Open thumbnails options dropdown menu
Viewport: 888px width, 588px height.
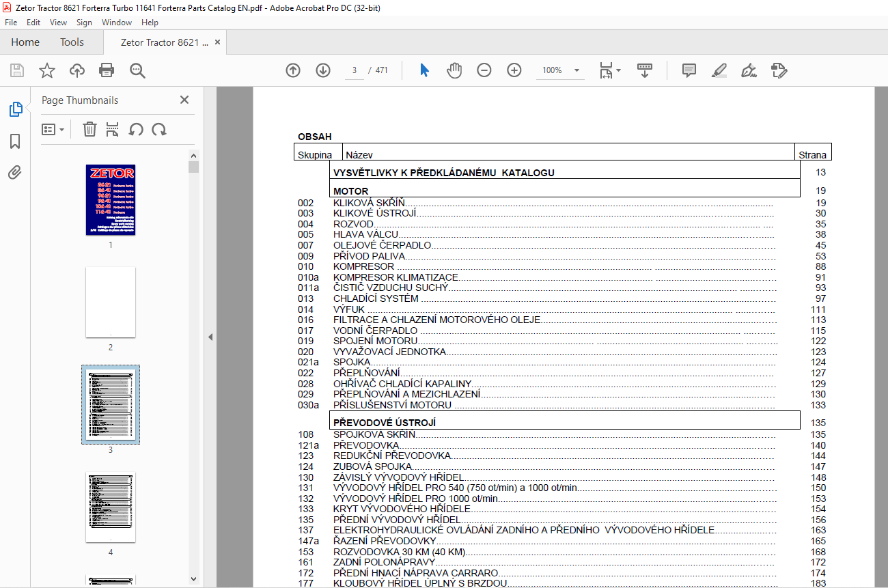coord(53,129)
